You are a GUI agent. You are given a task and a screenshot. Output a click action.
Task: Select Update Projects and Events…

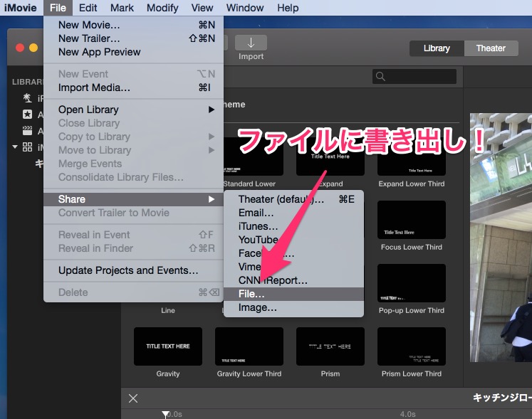coord(133,270)
